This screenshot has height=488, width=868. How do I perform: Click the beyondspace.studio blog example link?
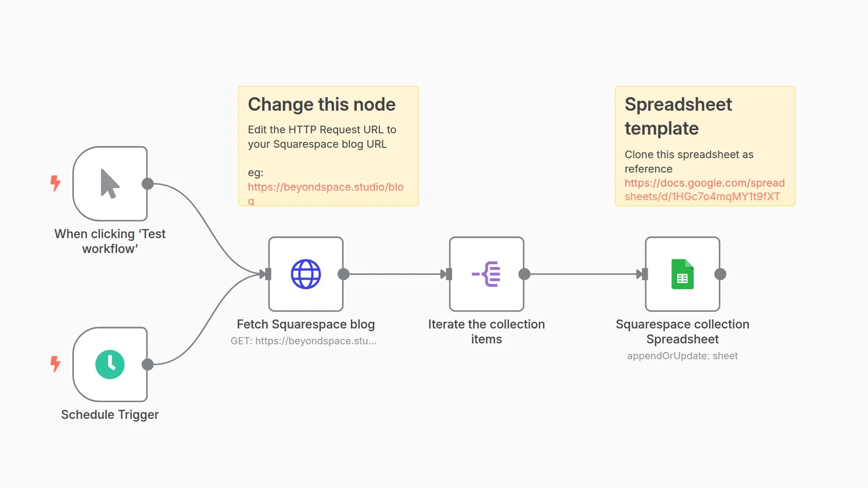click(325, 187)
